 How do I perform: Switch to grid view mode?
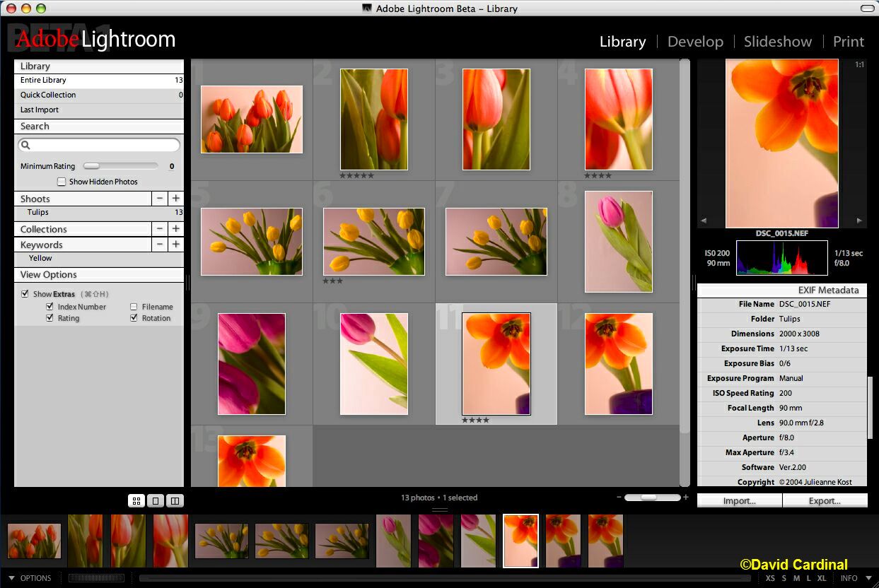[136, 501]
